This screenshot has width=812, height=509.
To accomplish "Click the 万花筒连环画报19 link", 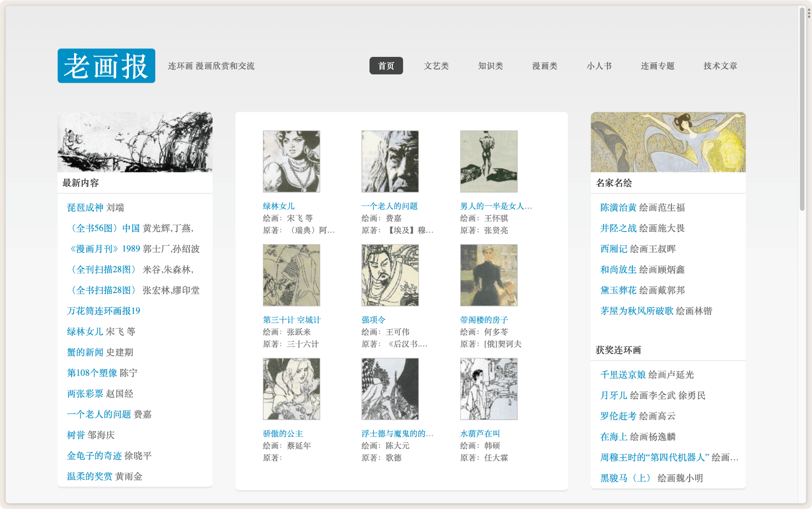I will 104,311.
